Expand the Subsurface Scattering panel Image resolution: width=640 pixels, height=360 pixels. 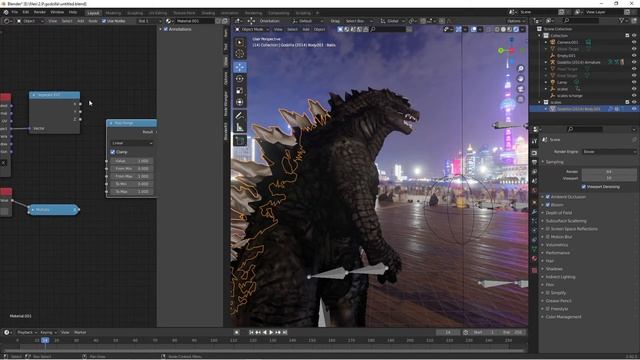pos(565,221)
